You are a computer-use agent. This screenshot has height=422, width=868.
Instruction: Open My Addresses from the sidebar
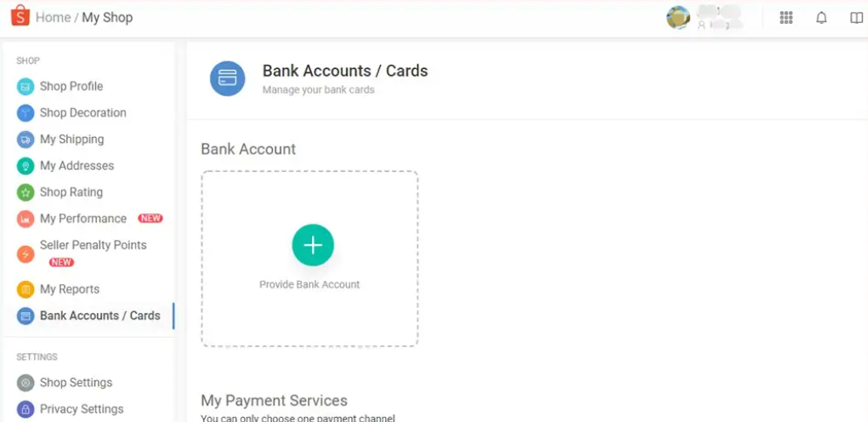pyautogui.click(x=77, y=166)
